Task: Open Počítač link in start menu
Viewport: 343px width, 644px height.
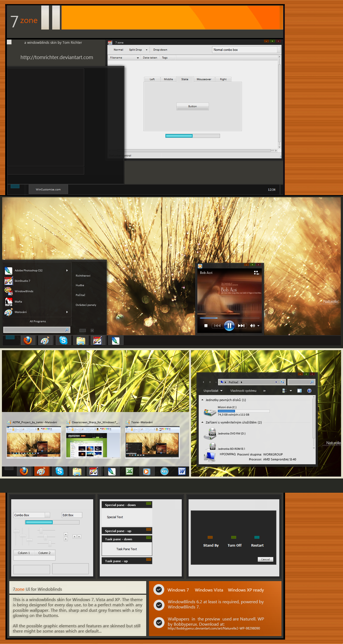Action: [x=81, y=295]
